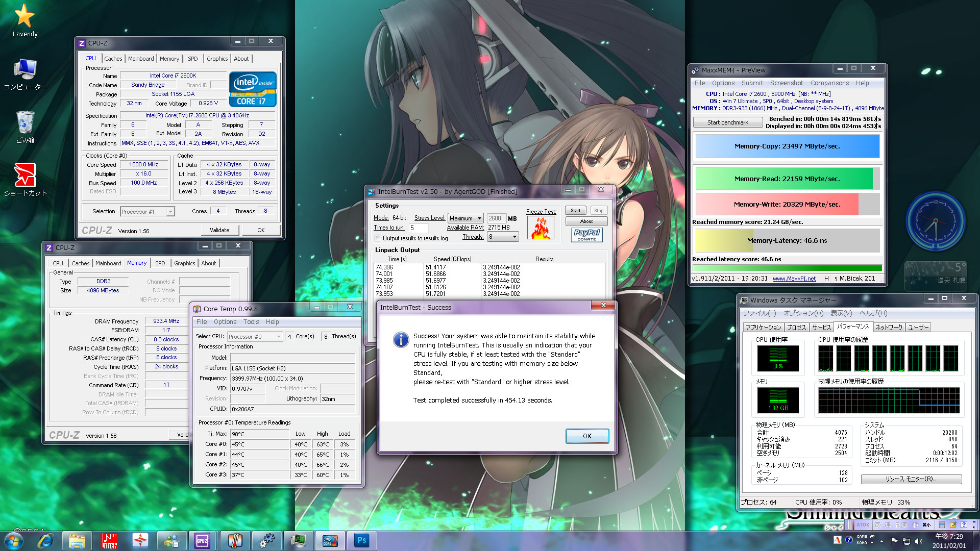Switch to CPU-Z on the taskbar

pos(203,540)
